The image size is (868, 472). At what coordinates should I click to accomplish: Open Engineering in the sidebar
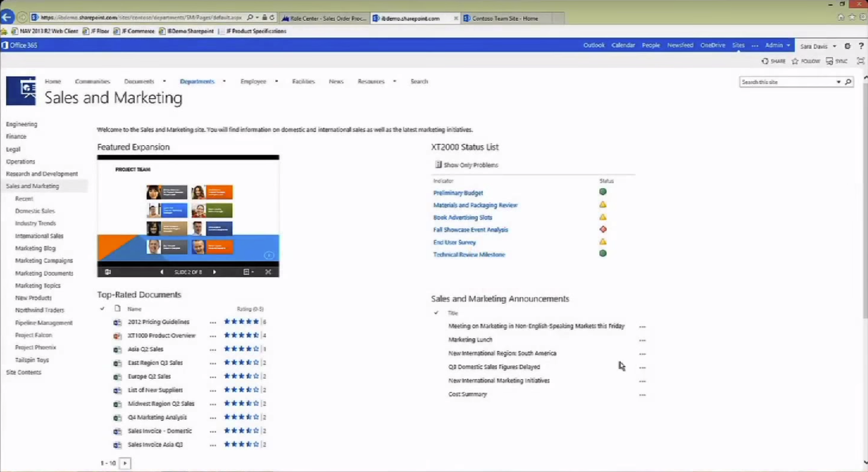(21, 124)
